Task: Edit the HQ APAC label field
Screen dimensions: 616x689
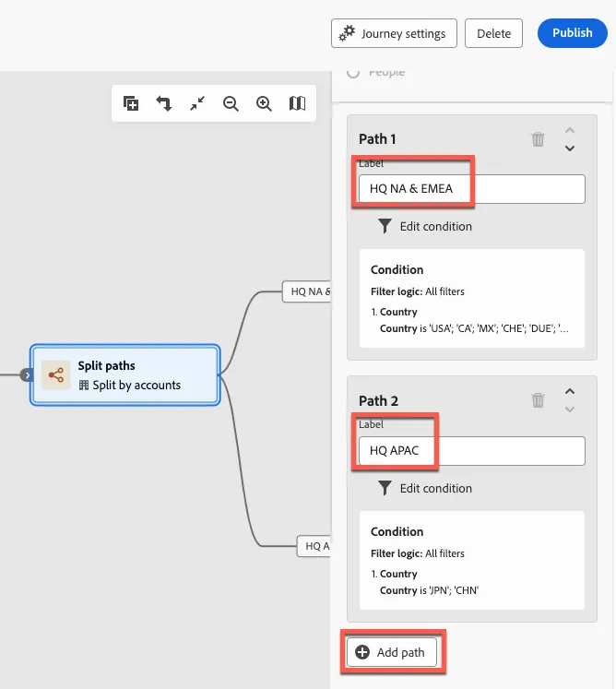Action: click(472, 451)
